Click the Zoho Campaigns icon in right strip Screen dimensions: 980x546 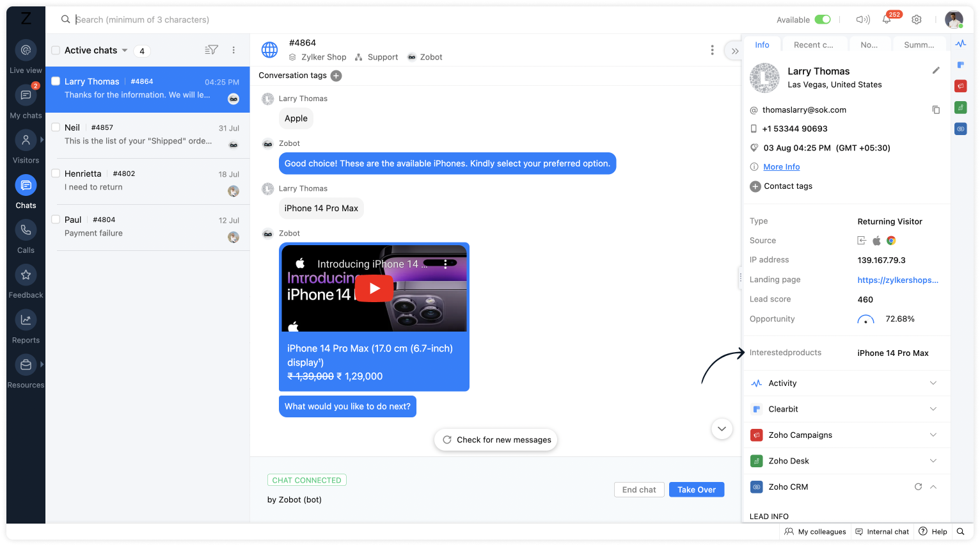coord(961,86)
